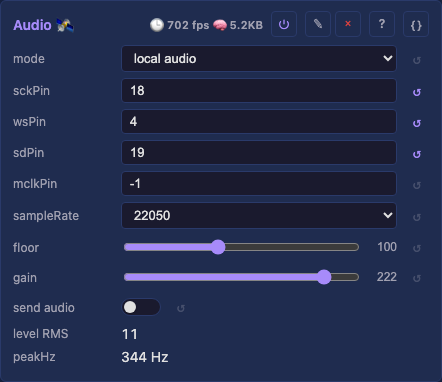Reset the sdPin value
Viewport: 442px width, 382px height.
point(417,154)
